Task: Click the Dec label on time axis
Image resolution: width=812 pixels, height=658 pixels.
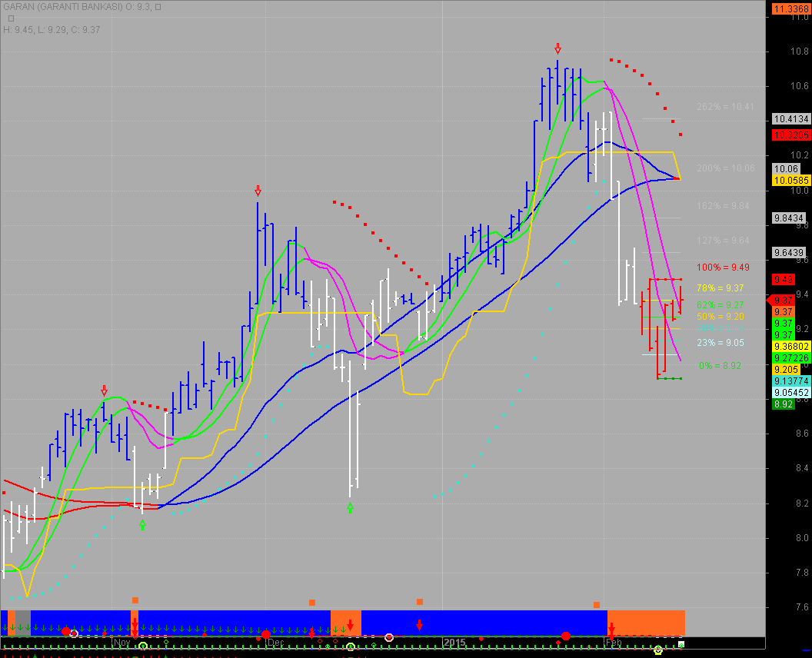Action: point(275,642)
